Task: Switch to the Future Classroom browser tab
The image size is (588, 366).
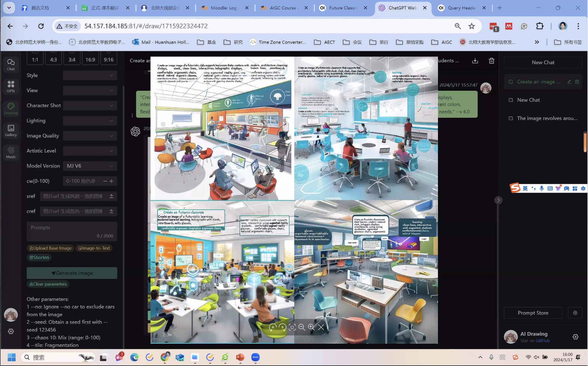Action: coord(343,8)
